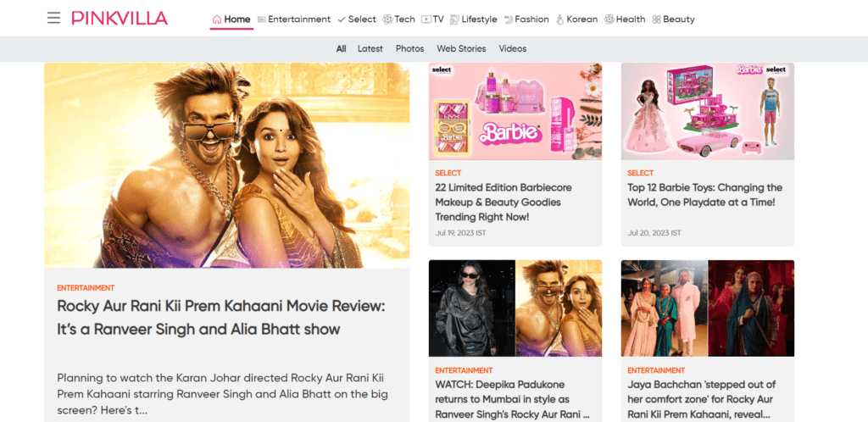
Task: Switch to the Photos tab
Action: click(409, 49)
